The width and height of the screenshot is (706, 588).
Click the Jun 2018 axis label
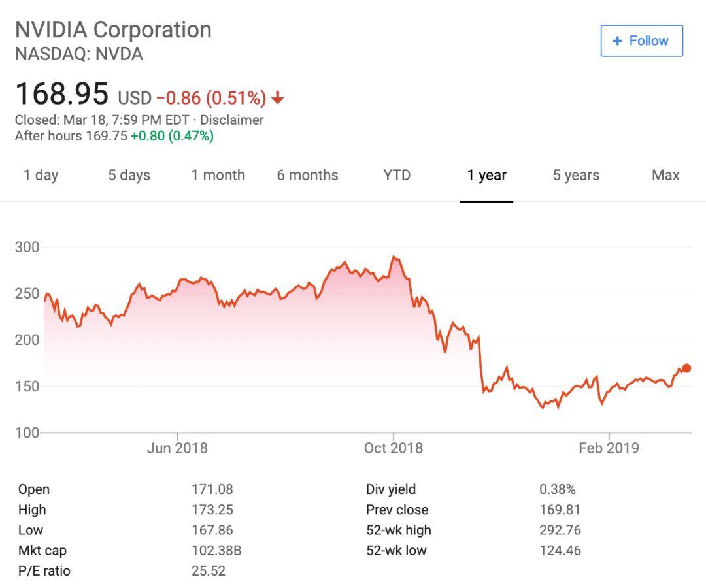(177, 448)
